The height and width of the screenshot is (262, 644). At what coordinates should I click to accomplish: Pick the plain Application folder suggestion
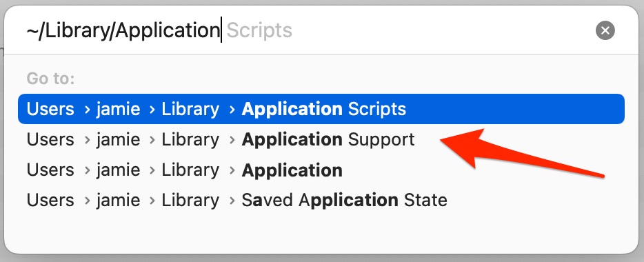[321, 170]
